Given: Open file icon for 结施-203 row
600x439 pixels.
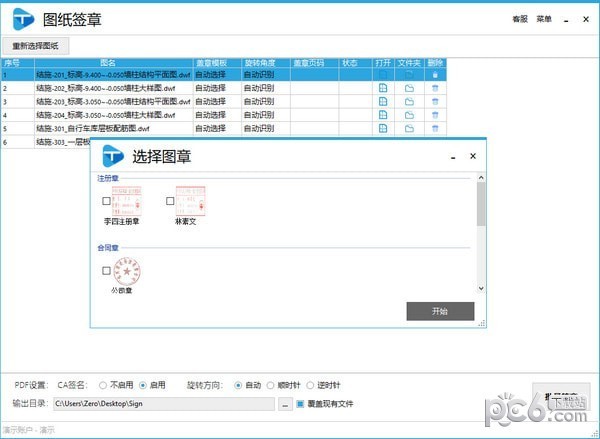Looking at the screenshot, I should coord(383,101).
